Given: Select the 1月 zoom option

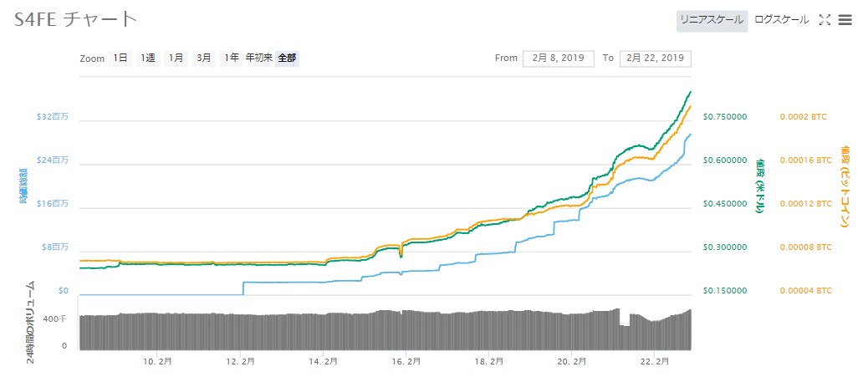Looking at the screenshot, I should coord(176,59).
